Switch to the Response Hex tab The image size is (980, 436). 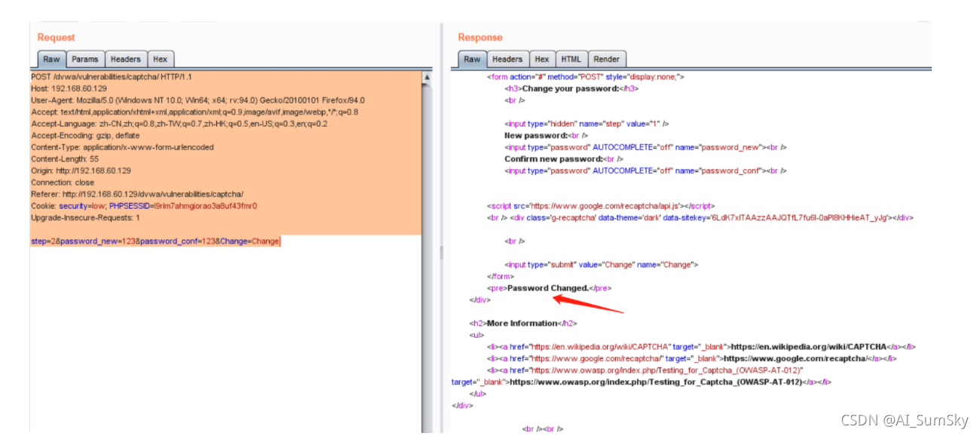click(542, 60)
